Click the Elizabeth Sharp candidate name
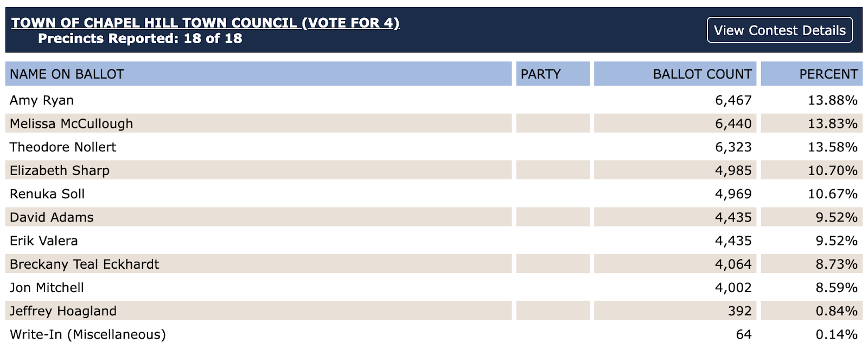Image resolution: width=868 pixels, height=350 pixels. point(60,171)
